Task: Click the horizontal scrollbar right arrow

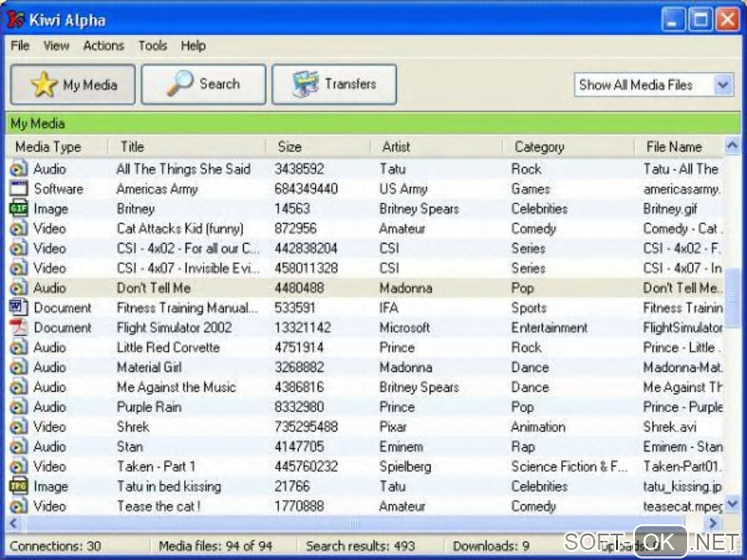Action: point(713,523)
